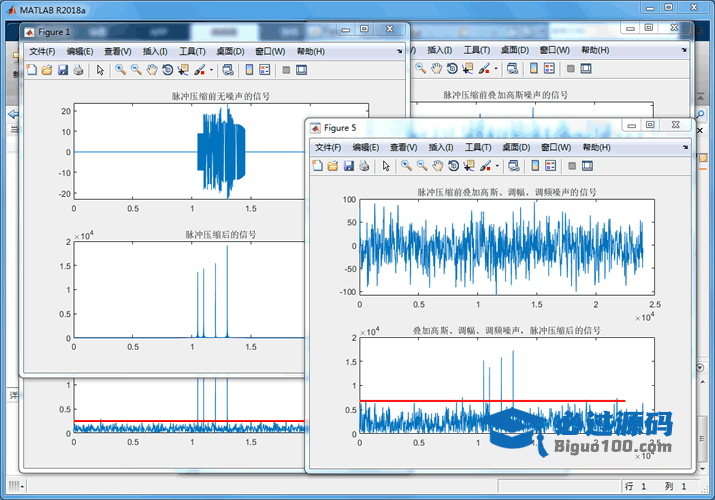Open 文件(F) menu in Figure 5
Image resolution: width=715 pixels, height=500 pixels.
point(328,148)
